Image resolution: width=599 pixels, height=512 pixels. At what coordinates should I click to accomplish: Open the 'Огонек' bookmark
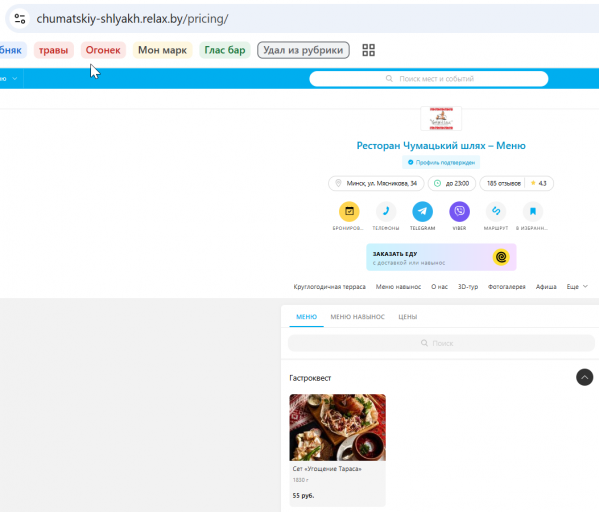[x=103, y=50]
